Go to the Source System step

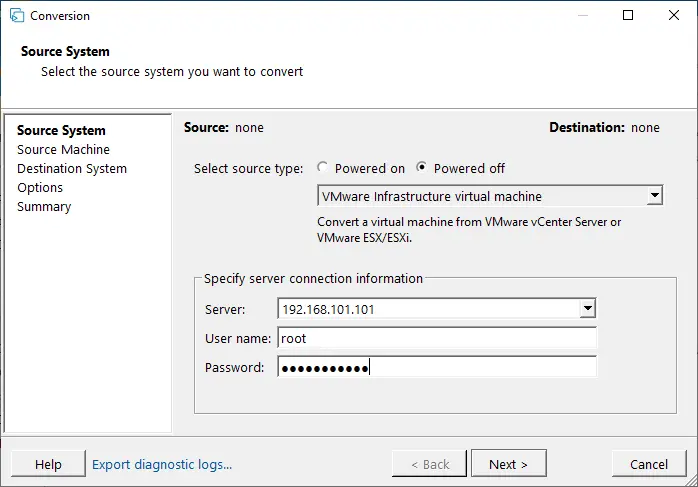click(61, 130)
